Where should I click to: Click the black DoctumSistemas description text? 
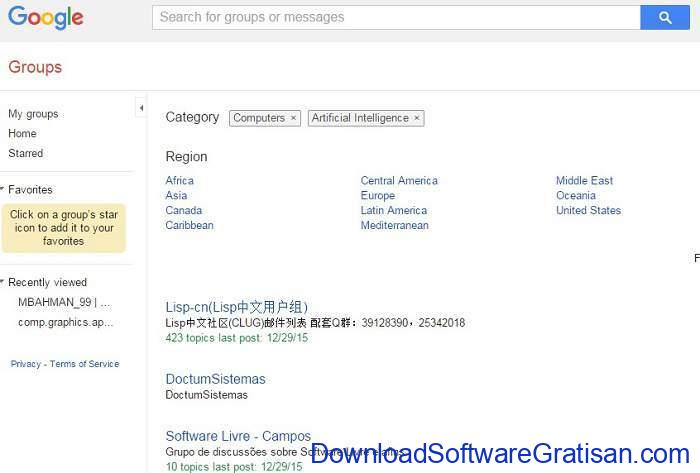coord(206,395)
